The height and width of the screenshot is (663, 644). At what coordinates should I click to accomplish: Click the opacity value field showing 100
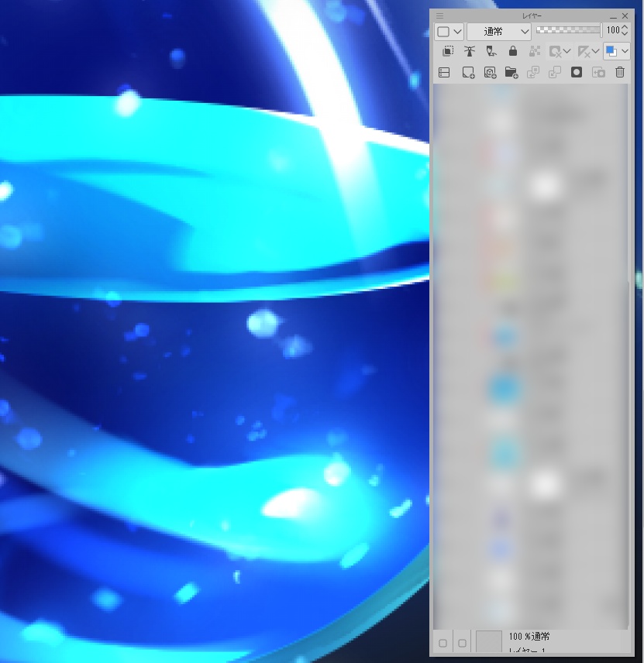[612, 30]
